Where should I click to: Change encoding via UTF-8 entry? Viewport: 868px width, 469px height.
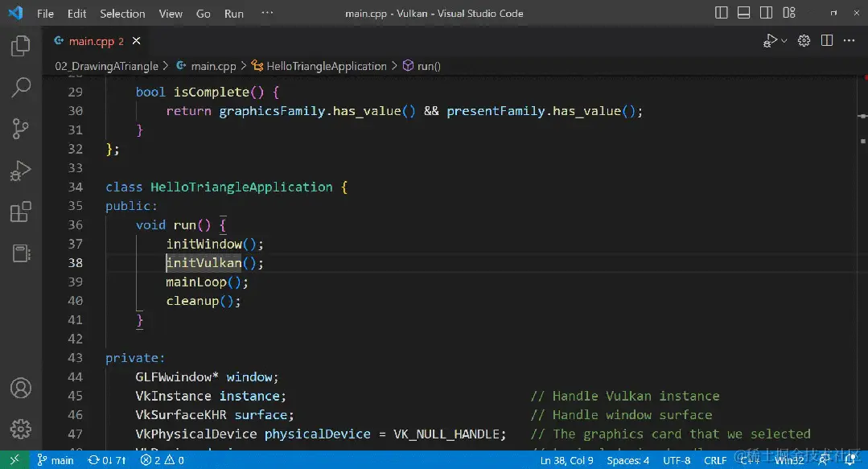677,460
